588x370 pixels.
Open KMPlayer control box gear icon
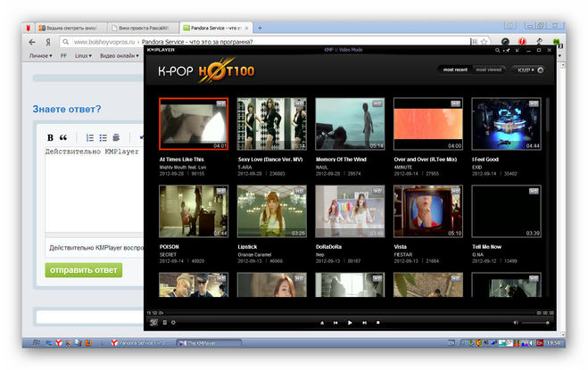tap(173, 323)
